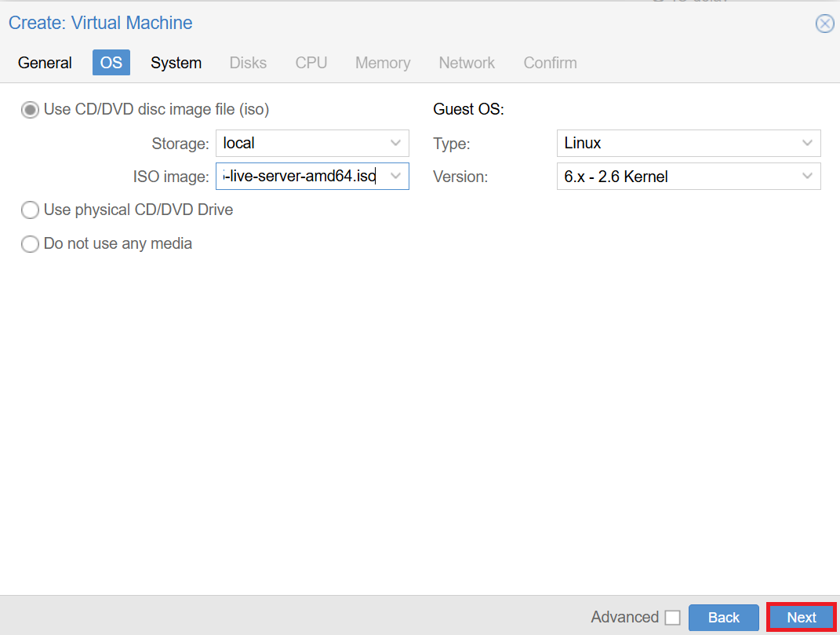Enable the Advanced checkbox
Viewport: 840px width, 635px height.
click(x=672, y=618)
